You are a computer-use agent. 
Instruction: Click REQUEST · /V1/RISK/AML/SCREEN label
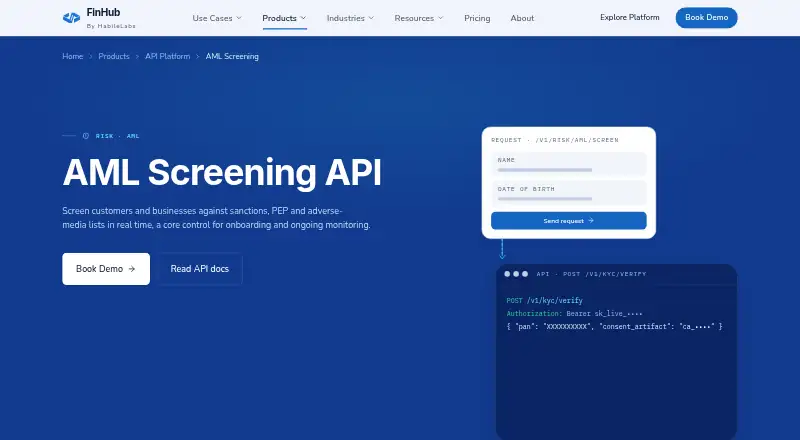pos(555,140)
